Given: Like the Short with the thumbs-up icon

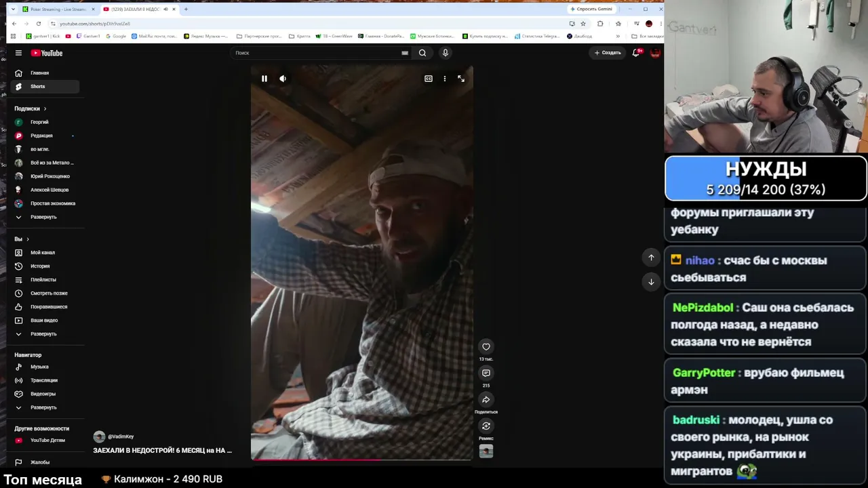Looking at the screenshot, I should tap(486, 346).
